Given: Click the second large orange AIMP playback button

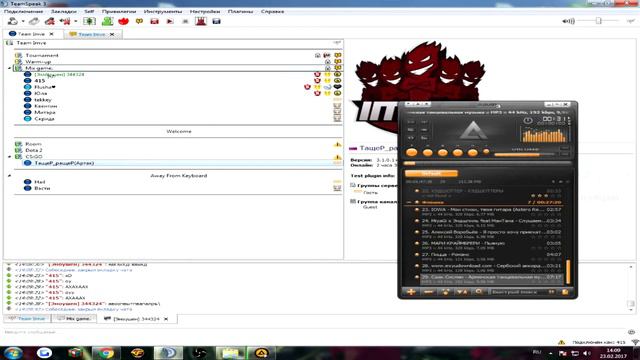Looking at the screenshot, I should [427, 153].
